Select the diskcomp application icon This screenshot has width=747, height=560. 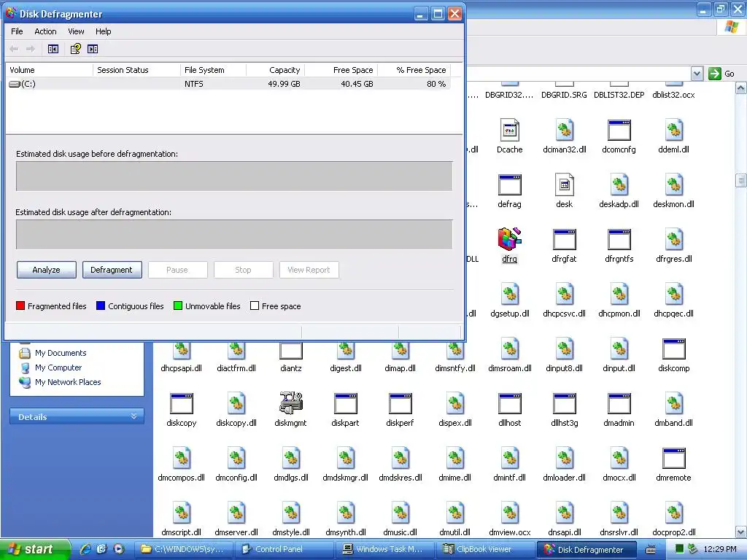point(673,349)
